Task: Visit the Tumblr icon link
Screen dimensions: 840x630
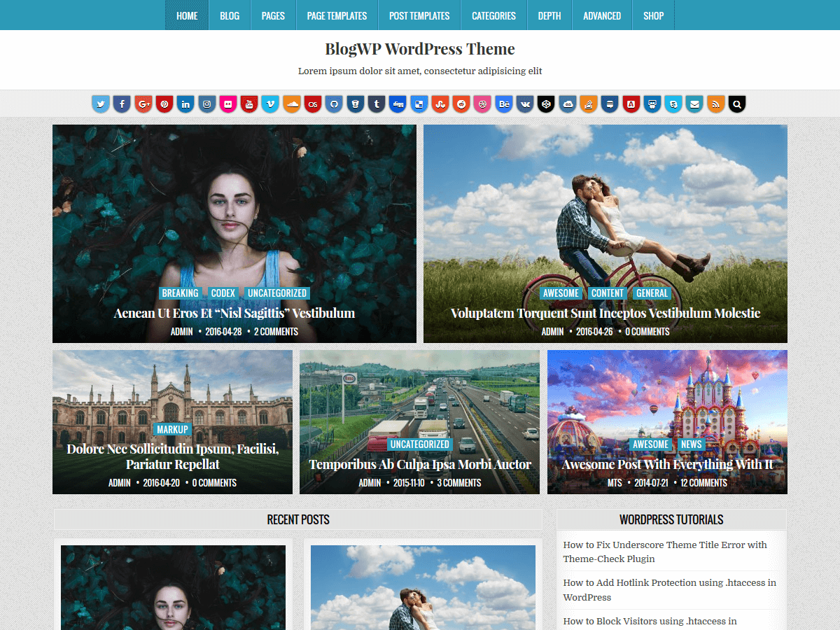Action: 377,104
